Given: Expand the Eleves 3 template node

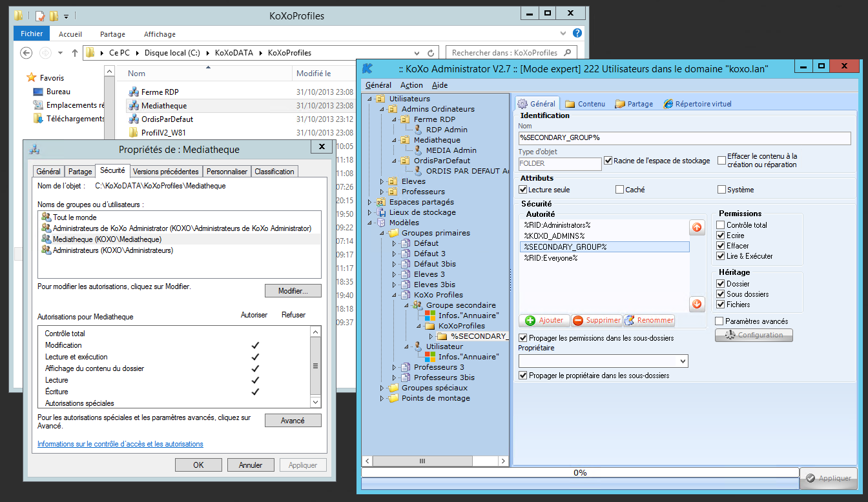Looking at the screenshot, I should coord(395,274).
